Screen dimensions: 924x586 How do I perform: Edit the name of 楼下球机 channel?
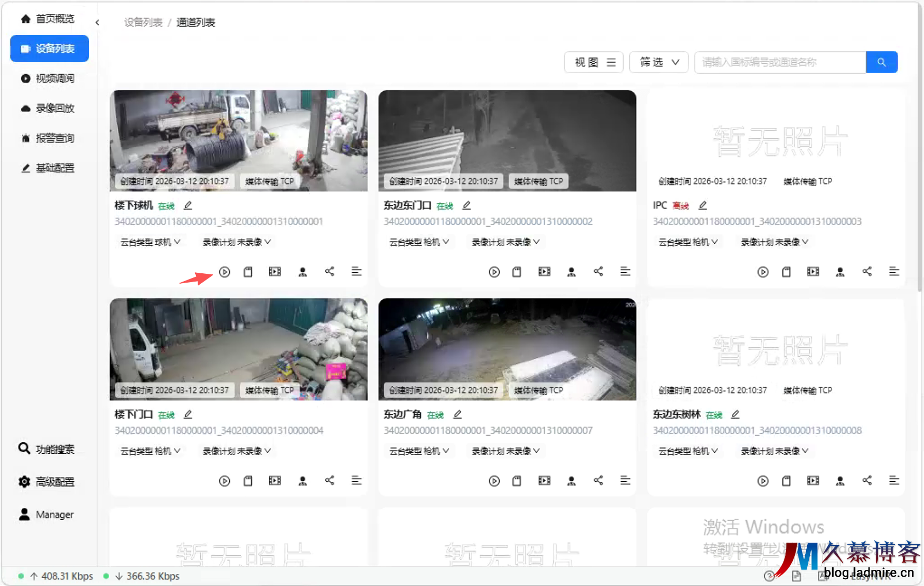(188, 205)
